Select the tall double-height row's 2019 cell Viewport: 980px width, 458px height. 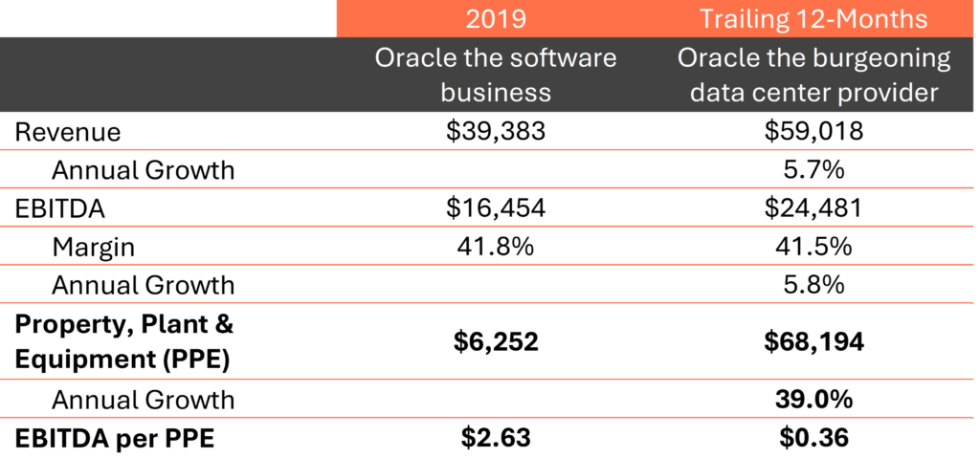[496, 341]
